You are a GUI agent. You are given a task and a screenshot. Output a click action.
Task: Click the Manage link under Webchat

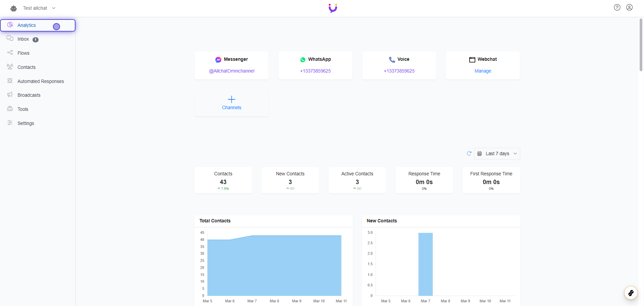click(x=483, y=71)
